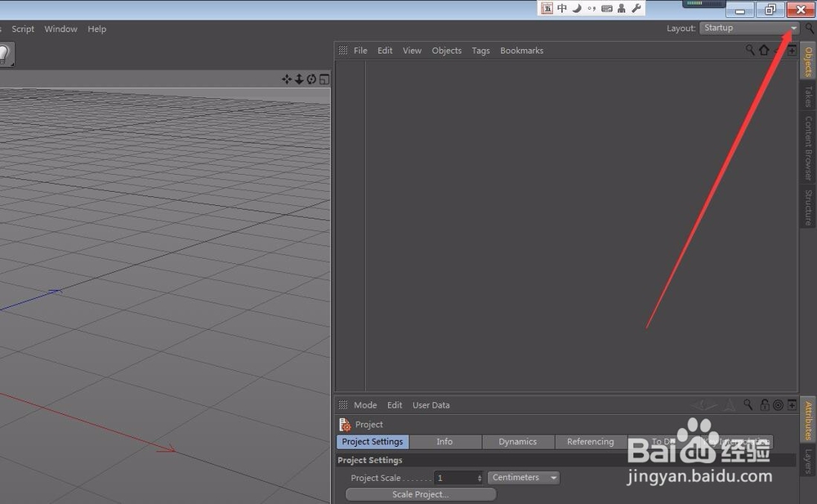Open a new Attribute Manager with plus icon
The width and height of the screenshot is (817, 504).
pyautogui.click(x=792, y=404)
